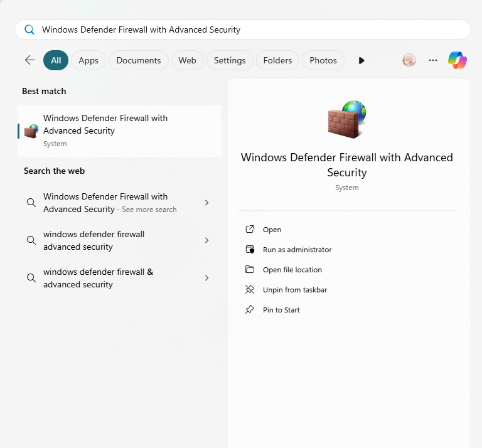Image resolution: width=482 pixels, height=448 pixels.
Task: Click the Open action's arrow icon
Action: [x=250, y=229]
